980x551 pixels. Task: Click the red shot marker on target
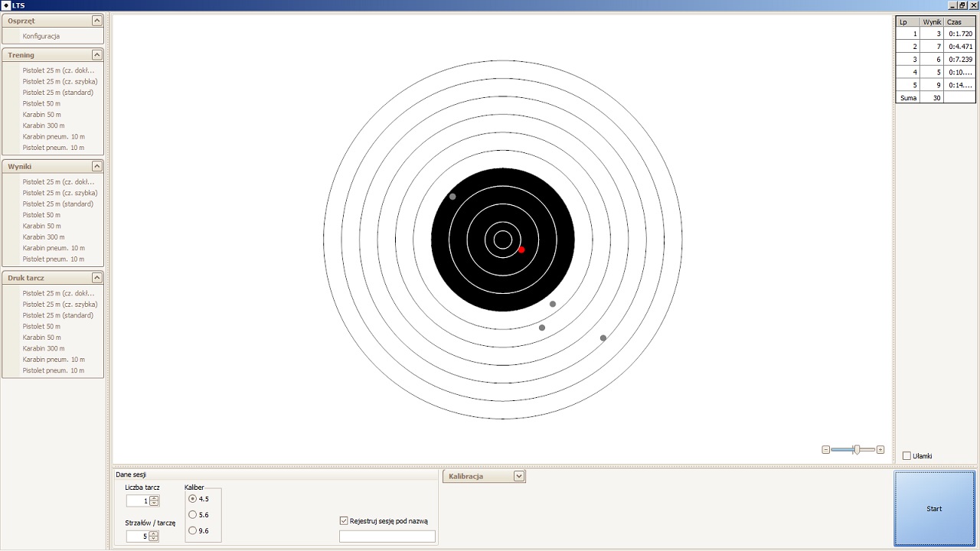pos(521,249)
